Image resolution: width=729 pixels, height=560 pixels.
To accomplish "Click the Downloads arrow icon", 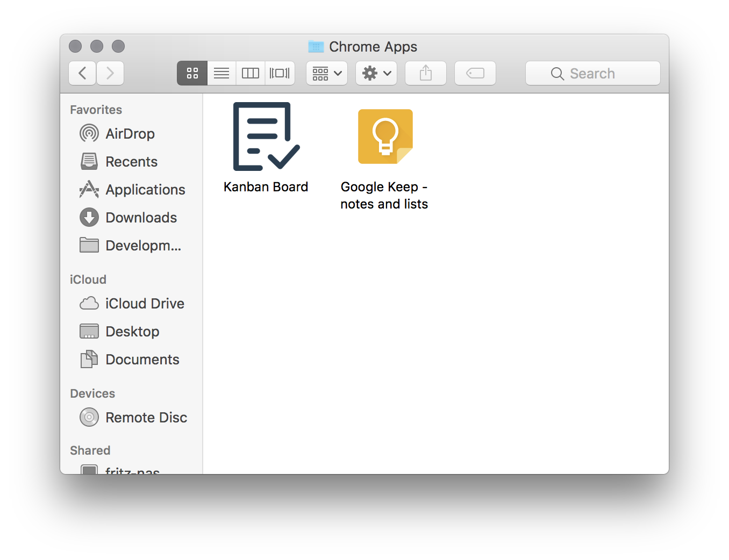I will pyautogui.click(x=89, y=217).
